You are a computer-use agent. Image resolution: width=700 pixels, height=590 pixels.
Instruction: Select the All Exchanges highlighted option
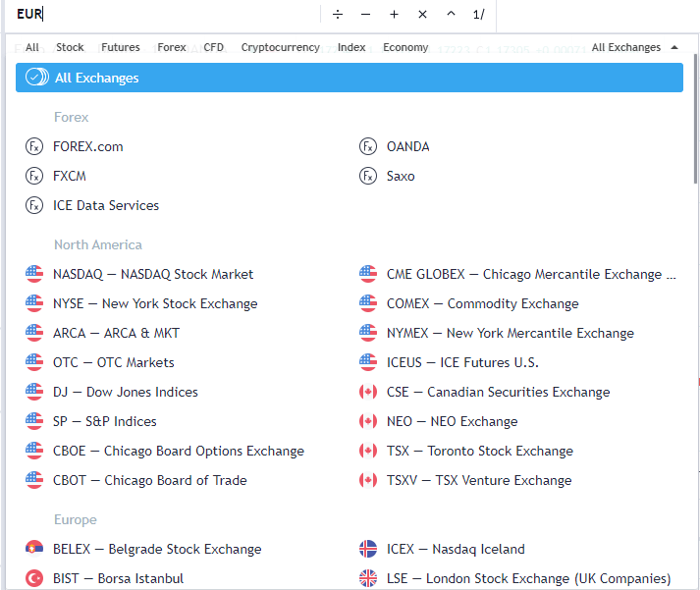349,78
